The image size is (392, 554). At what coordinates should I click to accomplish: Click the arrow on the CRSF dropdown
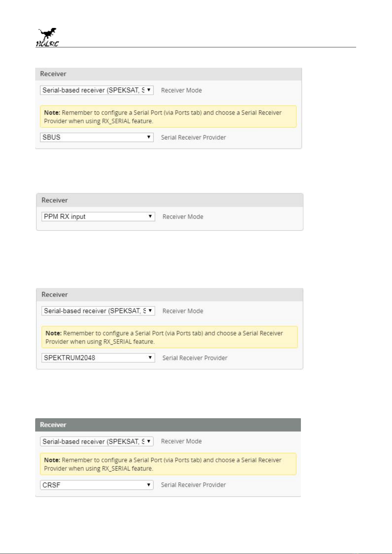pos(149,484)
